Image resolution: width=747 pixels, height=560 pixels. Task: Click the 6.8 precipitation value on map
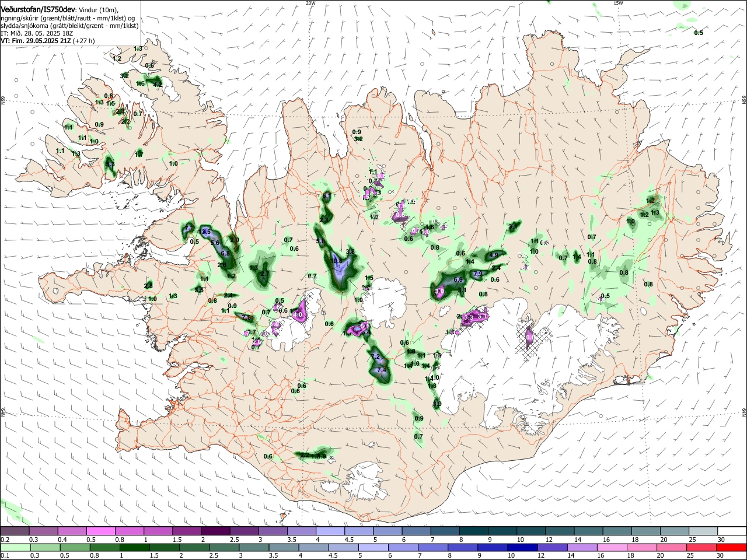click(225, 253)
